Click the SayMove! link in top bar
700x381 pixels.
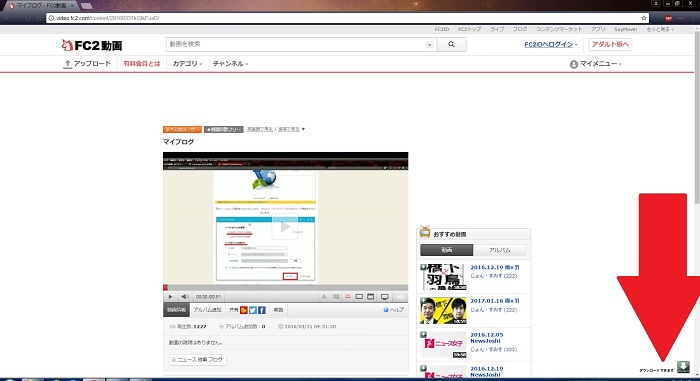click(x=625, y=29)
